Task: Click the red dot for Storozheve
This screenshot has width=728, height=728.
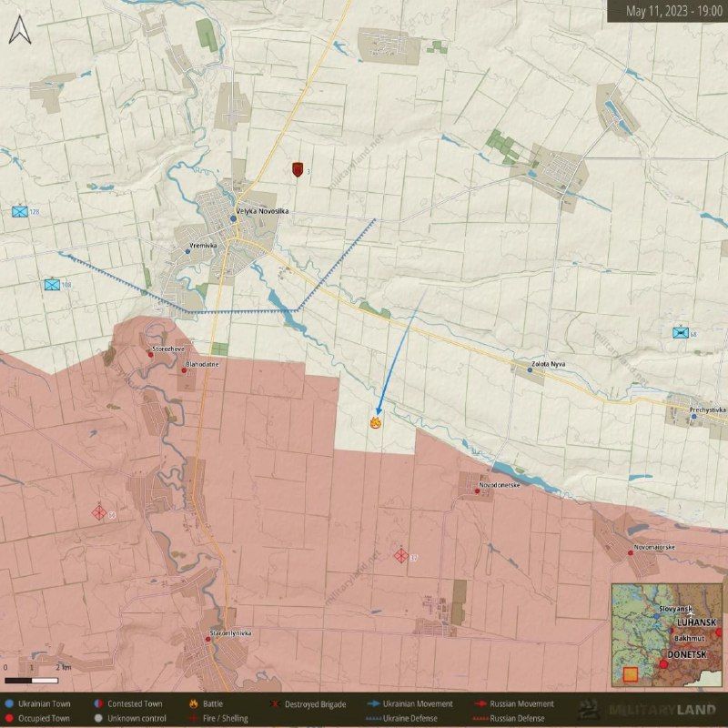Action: pos(150,355)
